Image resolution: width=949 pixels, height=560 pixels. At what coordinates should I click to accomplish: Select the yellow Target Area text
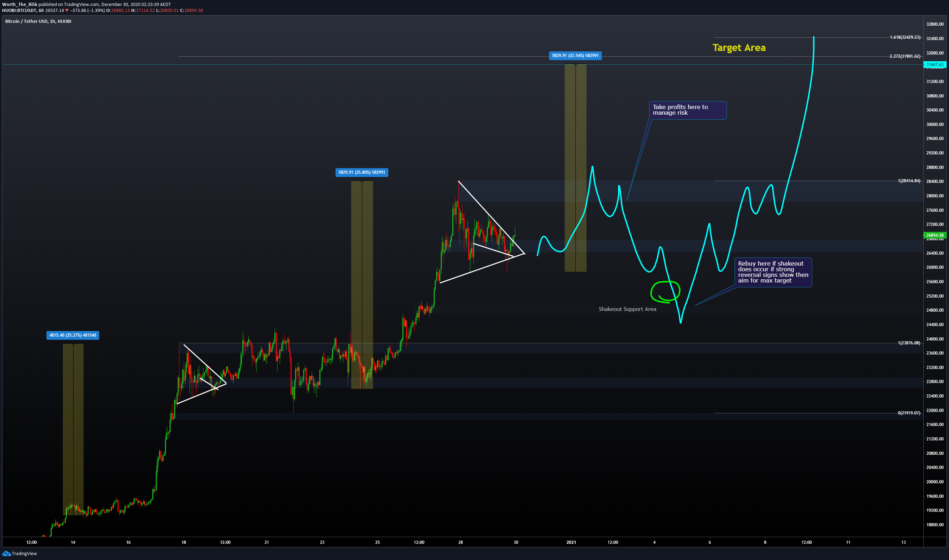pyautogui.click(x=739, y=48)
